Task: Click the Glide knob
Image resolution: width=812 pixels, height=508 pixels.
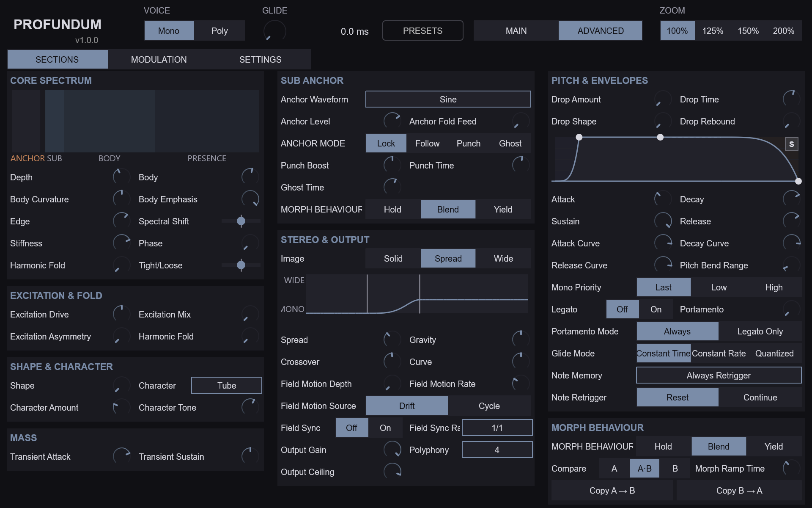Action: pyautogui.click(x=274, y=31)
